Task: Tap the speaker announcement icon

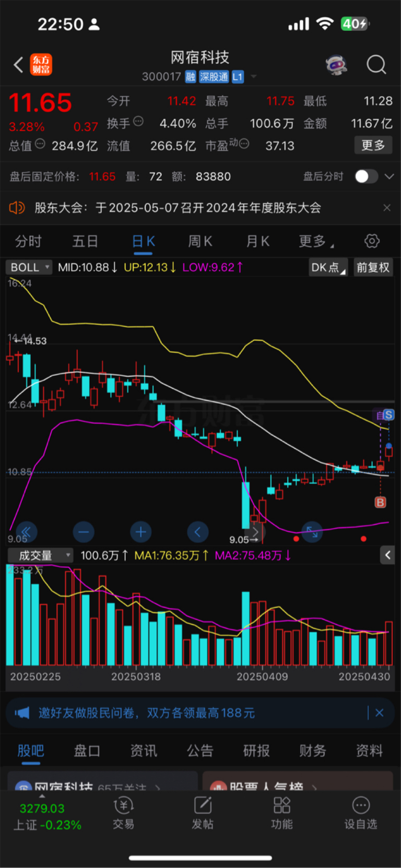Action: click(17, 208)
